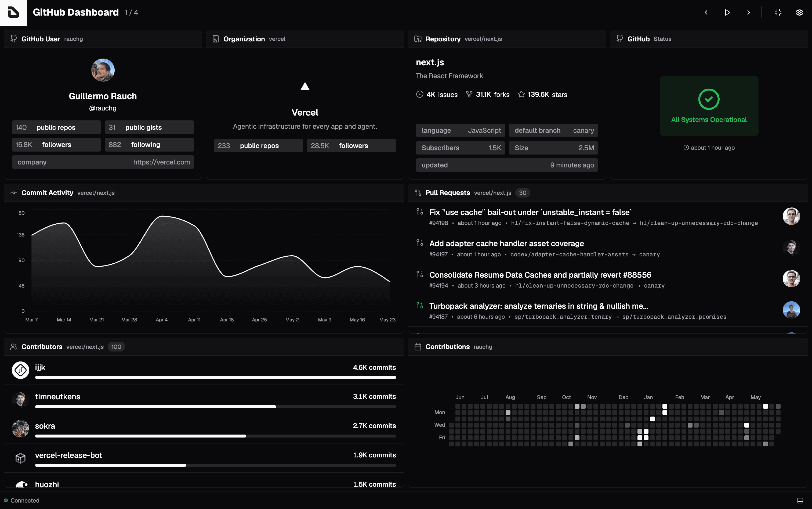Click vercel-release-bot cube avatar
Viewport: 812px width, 509px height.
click(x=20, y=458)
